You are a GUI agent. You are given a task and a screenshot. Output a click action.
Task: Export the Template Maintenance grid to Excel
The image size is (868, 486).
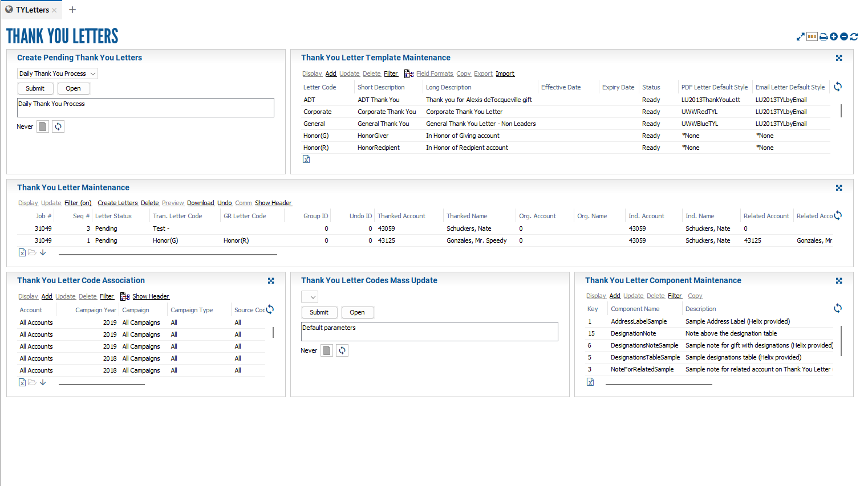coord(306,160)
